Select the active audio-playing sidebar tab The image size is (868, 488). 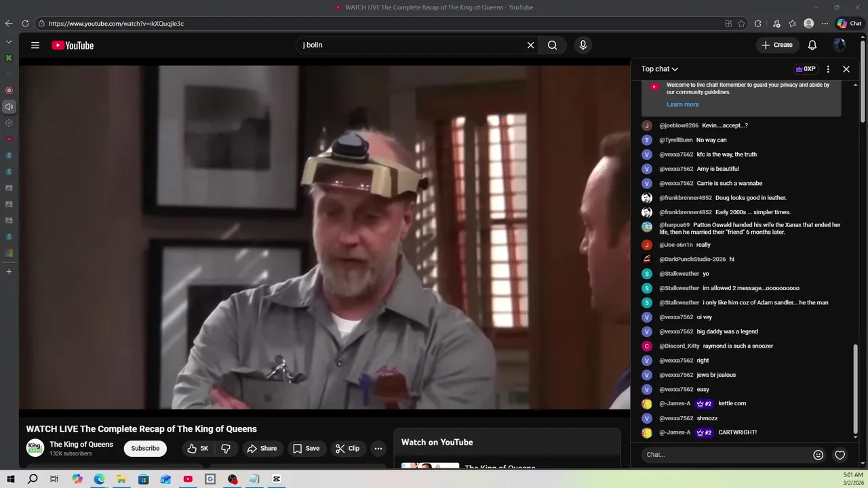pos(9,106)
